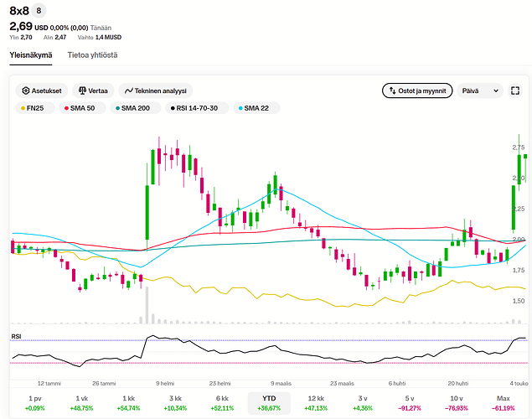Toggle the SMA 22 indicator chip
Screen dimensions: 532x419
point(256,108)
